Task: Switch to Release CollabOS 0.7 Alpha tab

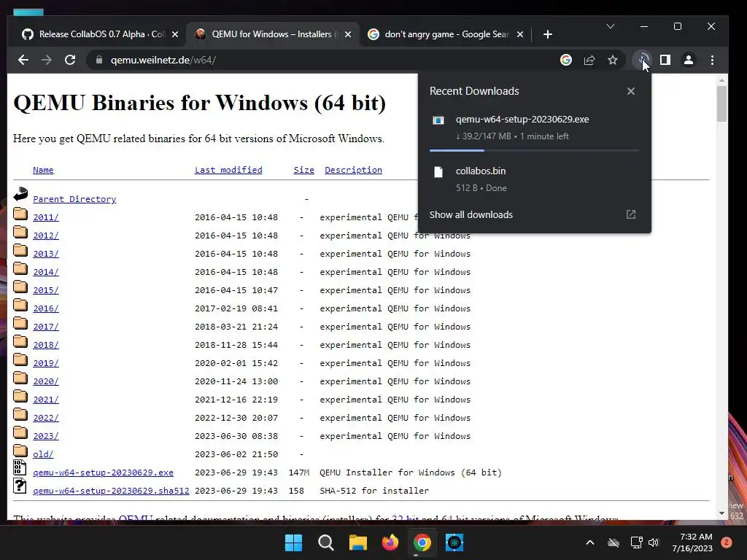Action: [101, 34]
